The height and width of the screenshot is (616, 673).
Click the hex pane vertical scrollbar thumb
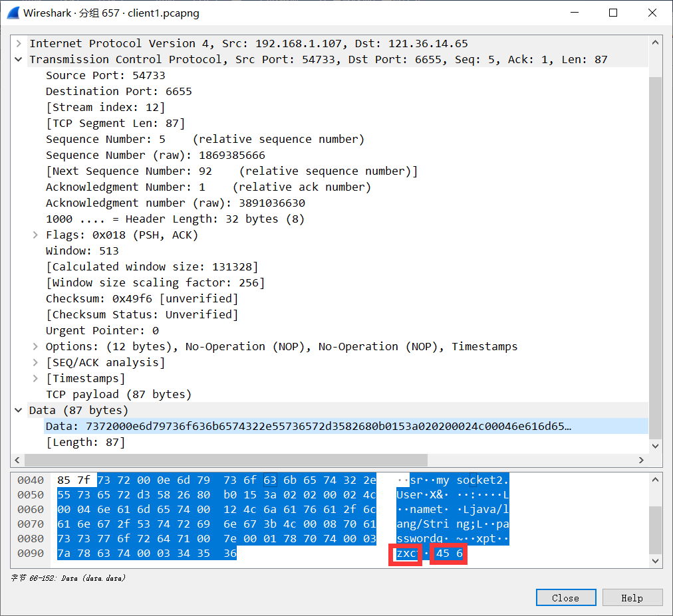tap(655, 530)
